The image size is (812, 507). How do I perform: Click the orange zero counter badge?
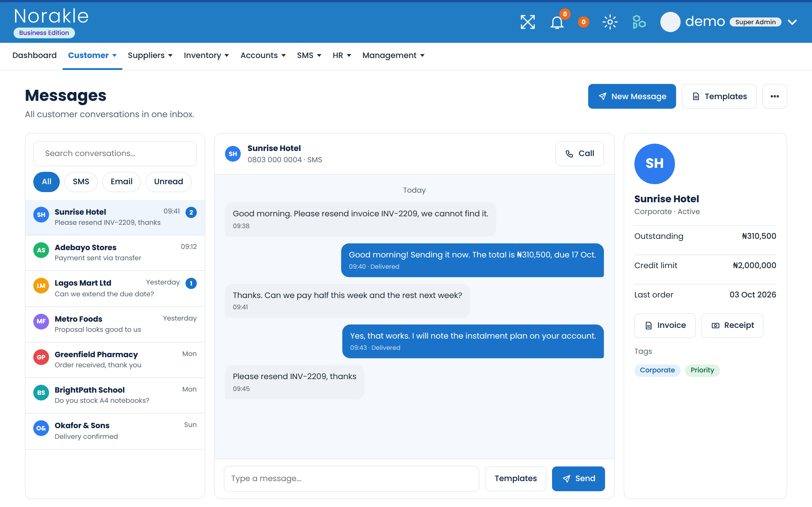[x=584, y=22]
